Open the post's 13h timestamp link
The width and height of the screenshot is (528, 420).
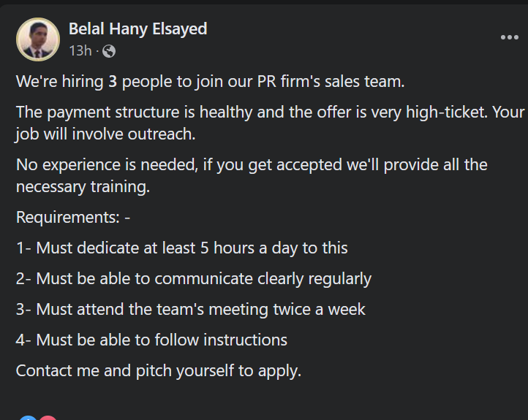tap(80, 51)
